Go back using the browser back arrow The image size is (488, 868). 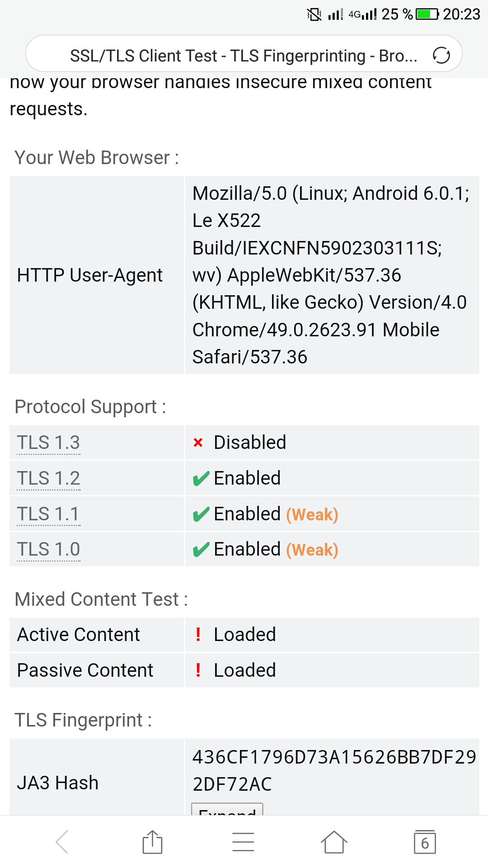click(x=62, y=842)
